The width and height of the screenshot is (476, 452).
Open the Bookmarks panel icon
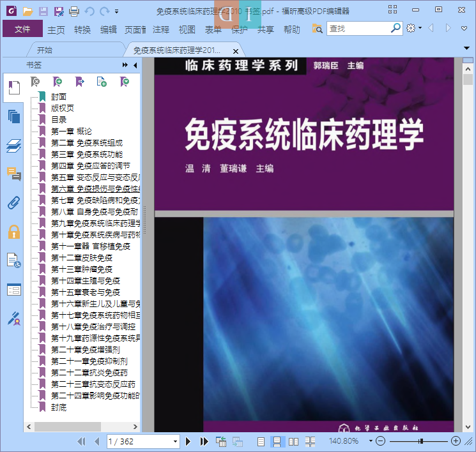14,87
